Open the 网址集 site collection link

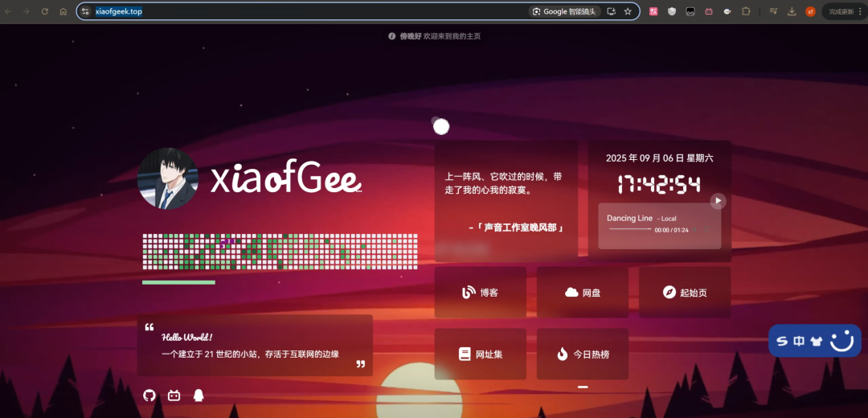click(x=481, y=354)
